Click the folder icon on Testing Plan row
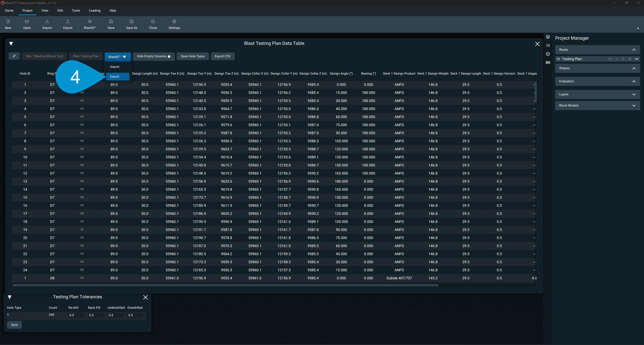This screenshot has width=644, height=345. click(x=610, y=59)
